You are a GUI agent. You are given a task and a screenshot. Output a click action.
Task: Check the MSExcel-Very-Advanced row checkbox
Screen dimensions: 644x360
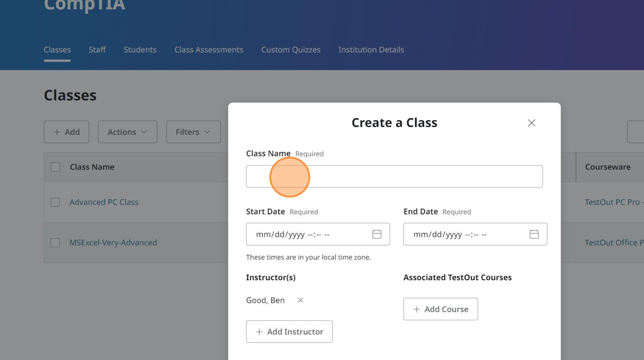[55, 243]
